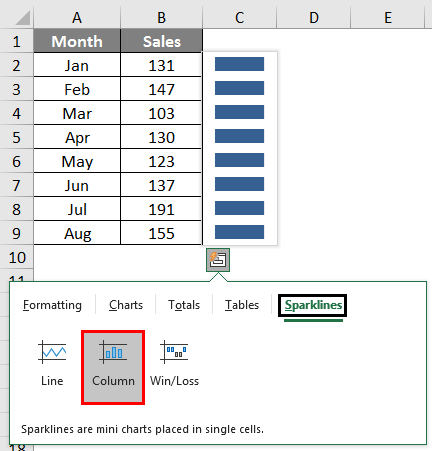
Task: Click the Mar cell
Action: point(77,113)
